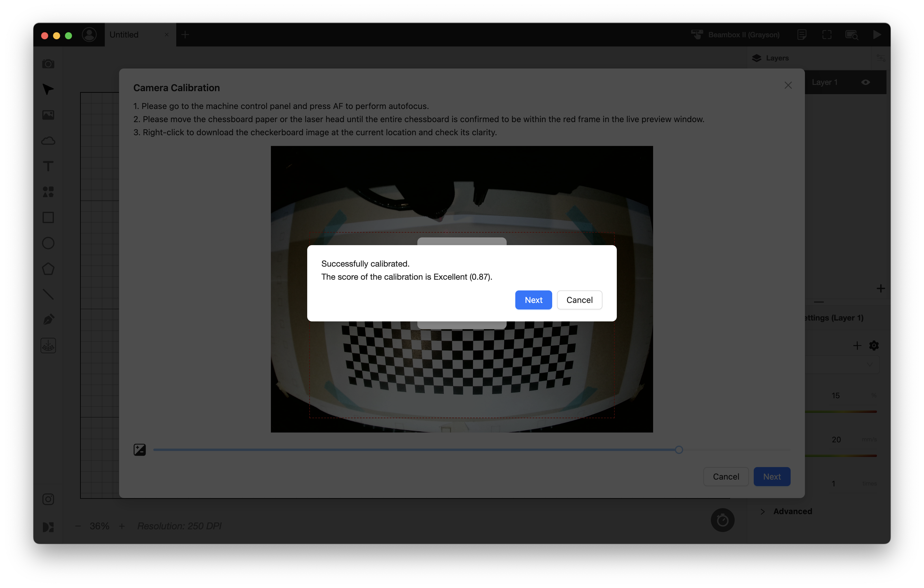Click the speed slider below value 20
The image size is (924, 588).
[841, 456]
